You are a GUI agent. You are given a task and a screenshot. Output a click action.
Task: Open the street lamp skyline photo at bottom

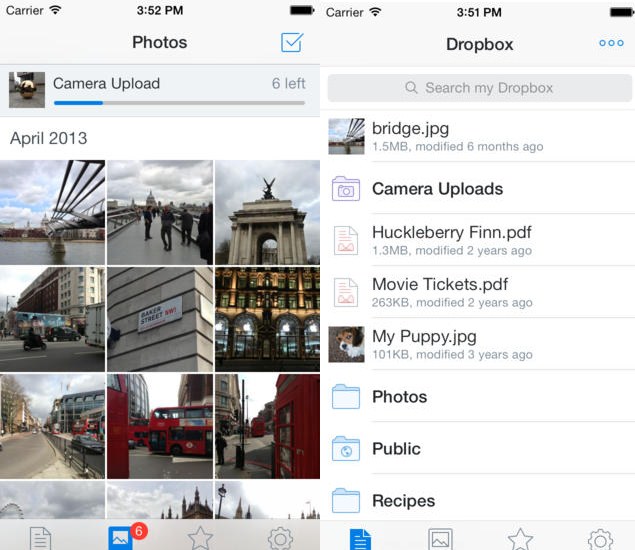click(x=267, y=500)
